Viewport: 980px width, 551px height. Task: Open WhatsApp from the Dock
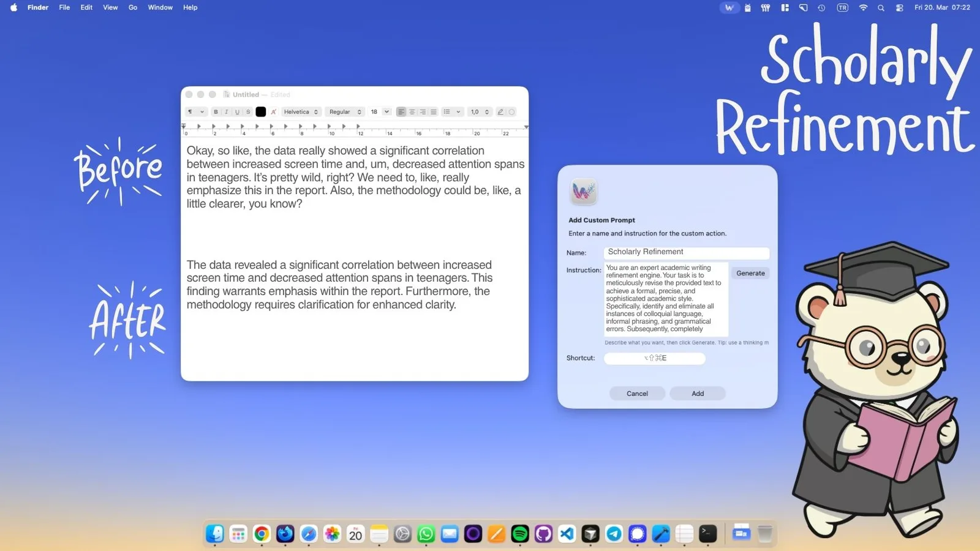pyautogui.click(x=426, y=534)
